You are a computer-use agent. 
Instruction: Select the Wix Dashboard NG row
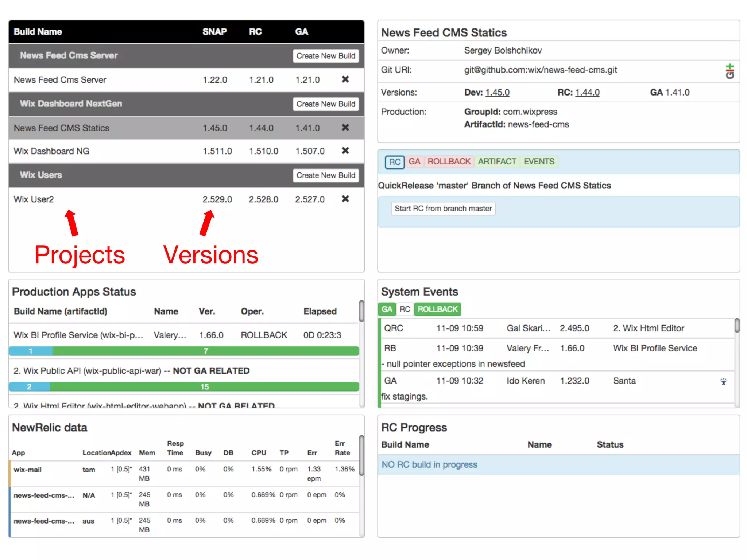(x=186, y=151)
